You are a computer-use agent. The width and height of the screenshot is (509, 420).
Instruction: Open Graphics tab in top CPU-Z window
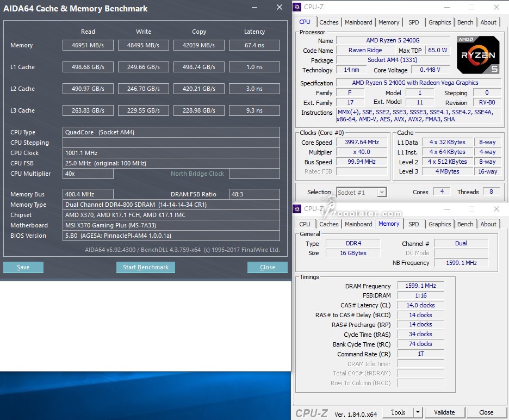[439, 22]
